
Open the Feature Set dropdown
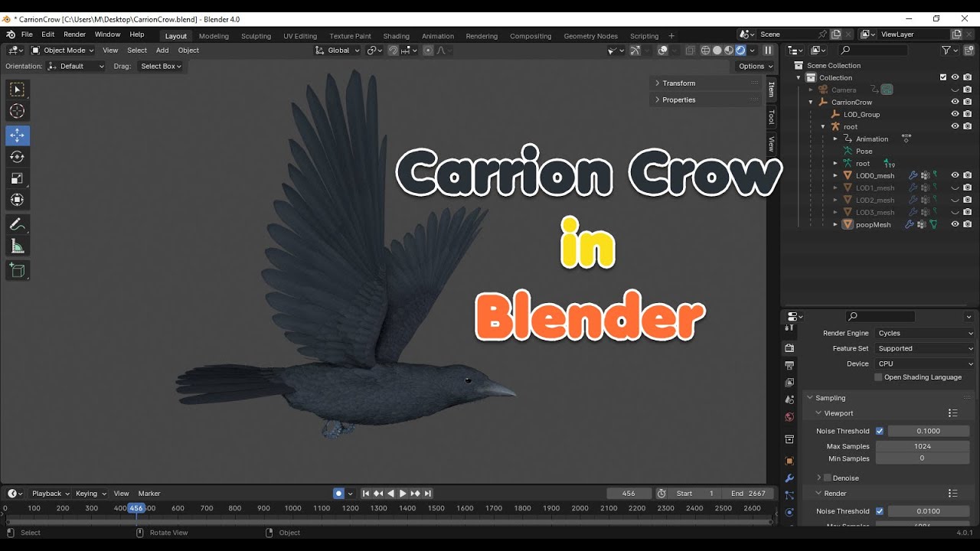coord(926,349)
